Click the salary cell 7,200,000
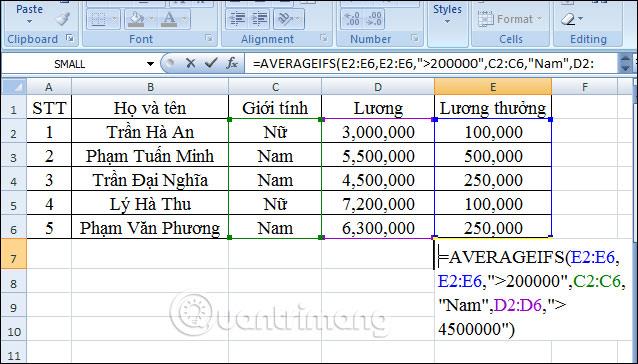Screen dimensions: 638x364 point(378,203)
